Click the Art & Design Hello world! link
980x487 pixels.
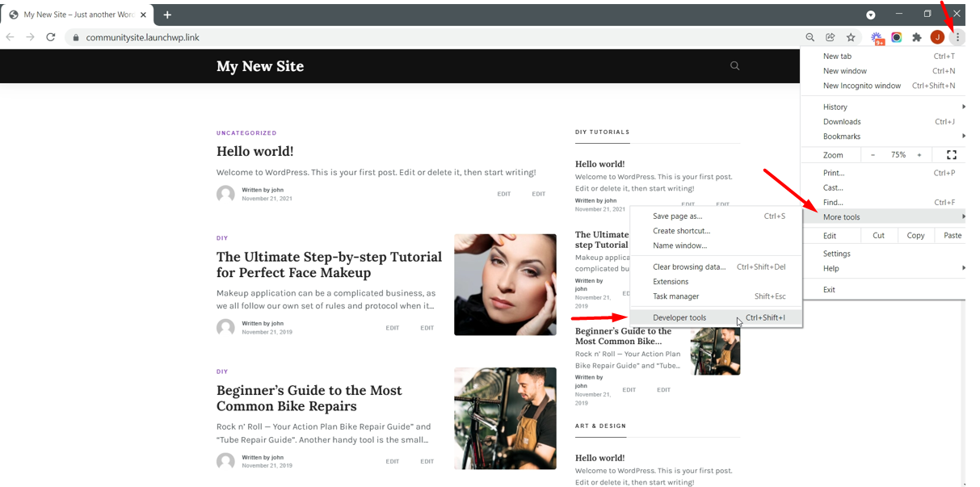pyautogui.click(x=599, y=458)
